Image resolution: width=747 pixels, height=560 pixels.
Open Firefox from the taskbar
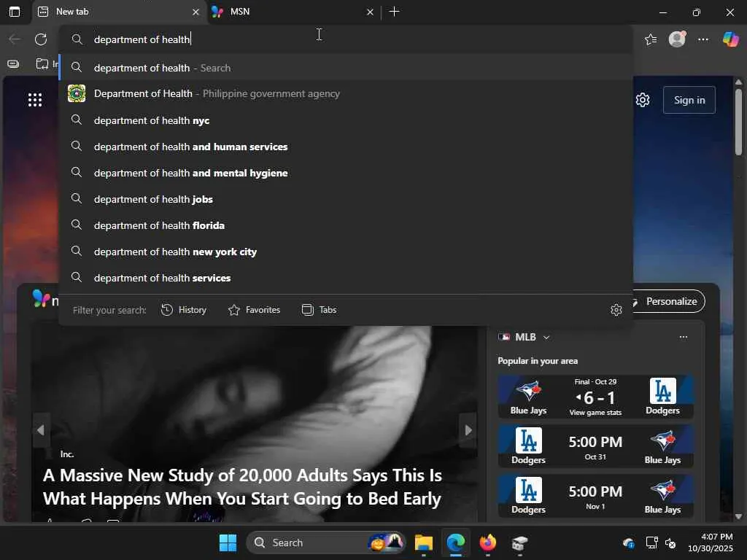click(487, 542)
